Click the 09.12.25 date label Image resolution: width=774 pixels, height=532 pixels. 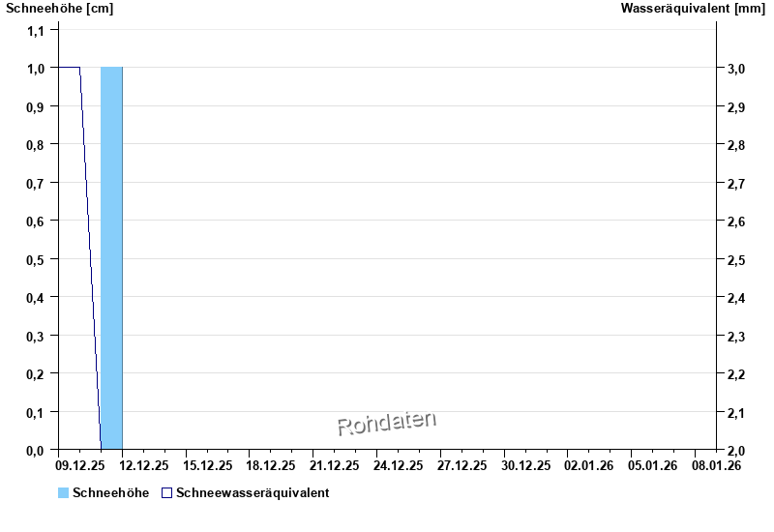tap(81, 465)
